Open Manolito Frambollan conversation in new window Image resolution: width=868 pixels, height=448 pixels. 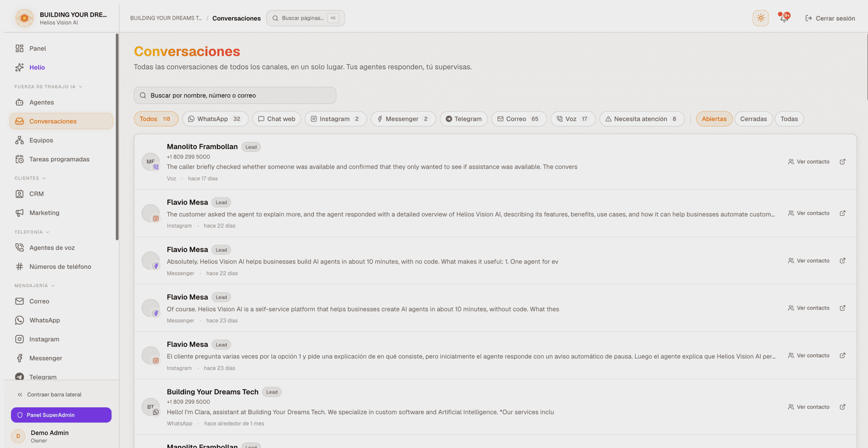pyautogui.click(x=843, y=162)
